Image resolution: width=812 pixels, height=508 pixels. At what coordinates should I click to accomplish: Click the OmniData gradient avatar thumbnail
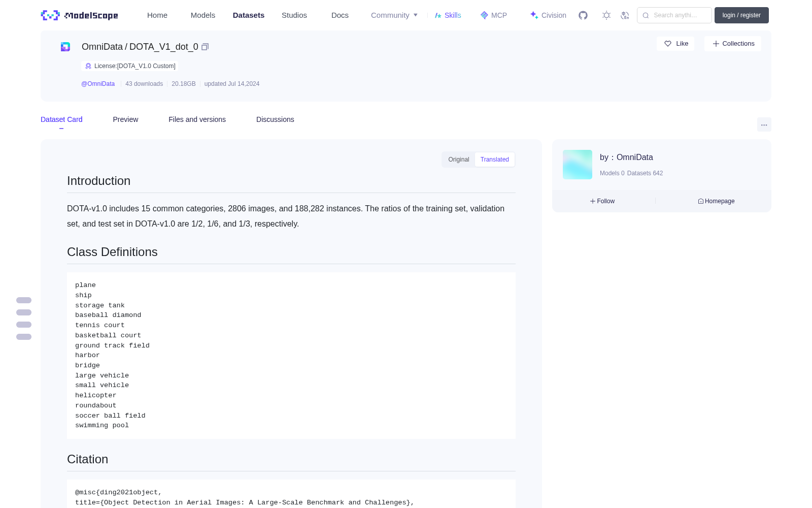578,165
